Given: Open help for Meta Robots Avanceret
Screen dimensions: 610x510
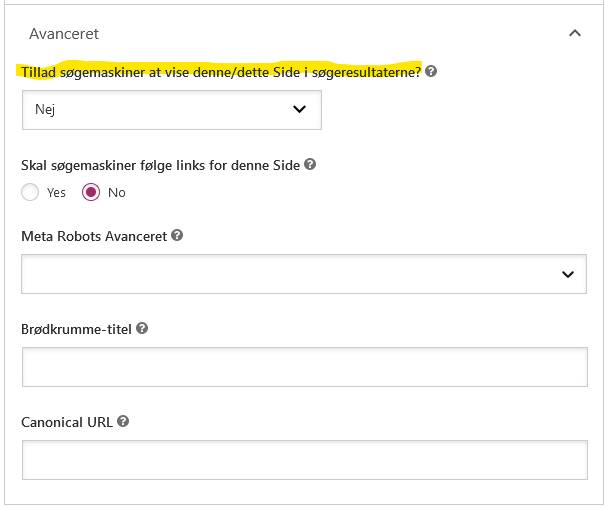Looking at the screenshot, I should click(177, 235).
